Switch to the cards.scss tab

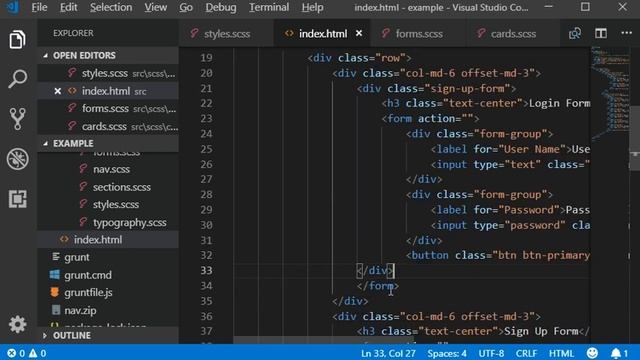tap(513, 33)
